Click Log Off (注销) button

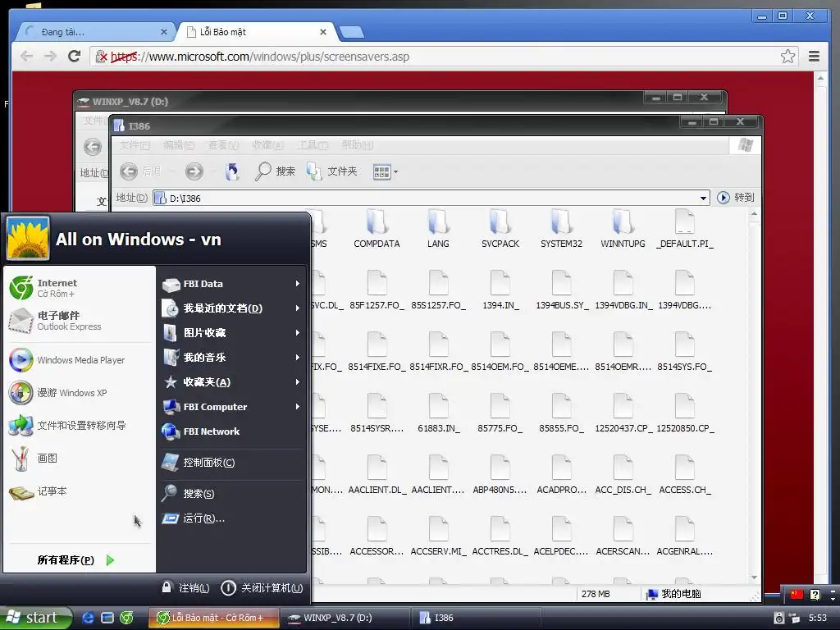[x=185, y=588]
